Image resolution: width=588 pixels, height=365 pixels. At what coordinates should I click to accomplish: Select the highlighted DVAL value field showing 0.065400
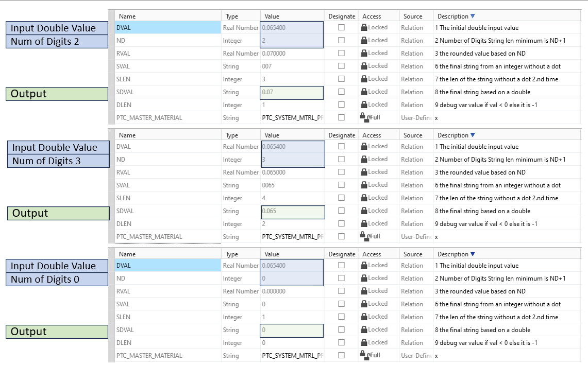pyautogui.click(x=291, y=27)
